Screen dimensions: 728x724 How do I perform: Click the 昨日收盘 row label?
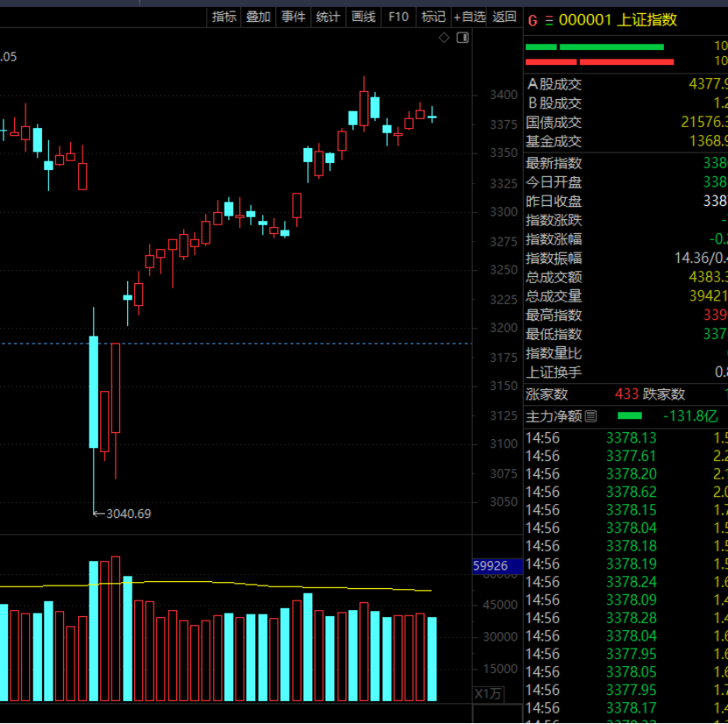click(x=553, y=202)
